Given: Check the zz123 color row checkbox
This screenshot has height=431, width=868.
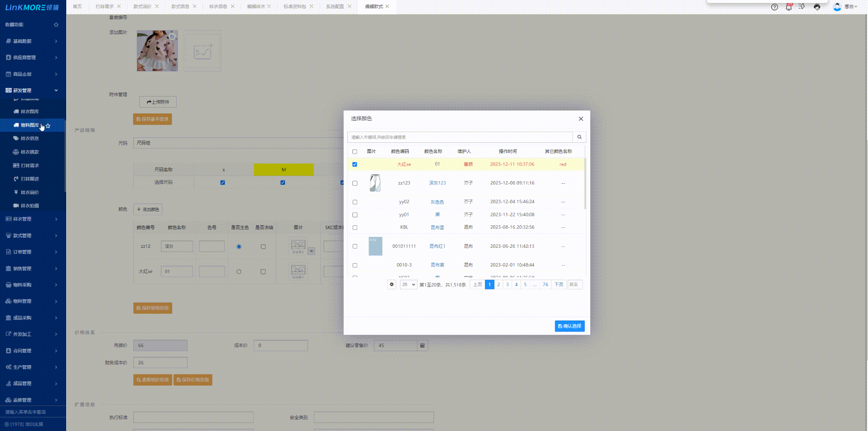Looking at the screenshot, I should [x=355, y=183].
